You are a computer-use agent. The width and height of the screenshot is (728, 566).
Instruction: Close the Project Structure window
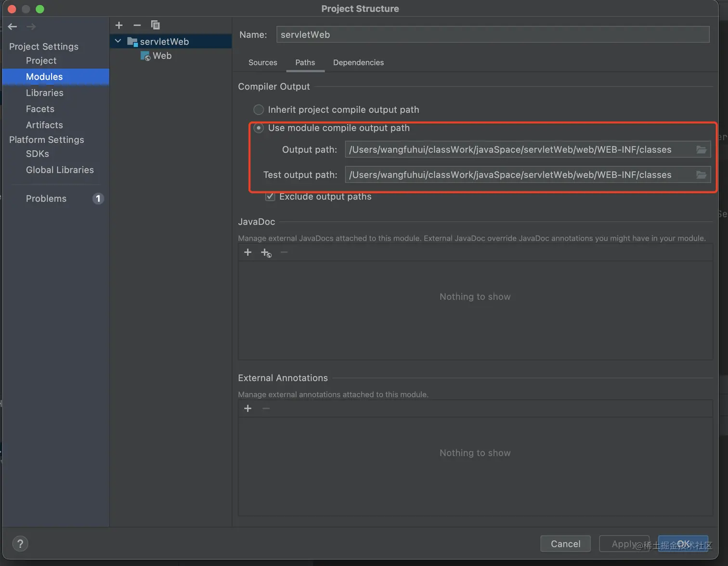click(12, 9)
